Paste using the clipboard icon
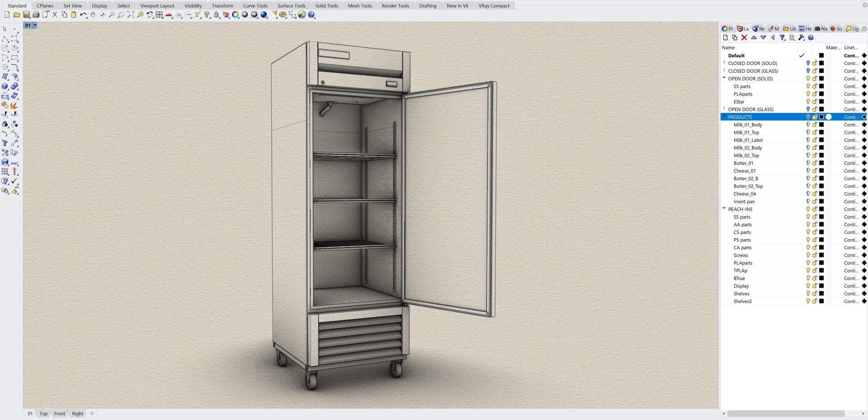The image size is (868, 420). click(x=74, y=15)
